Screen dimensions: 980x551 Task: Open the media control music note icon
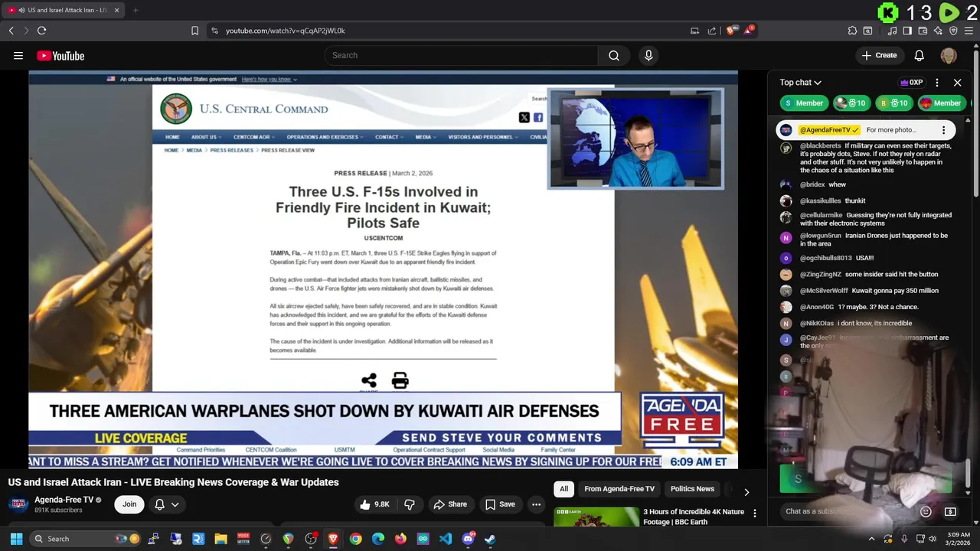pyautogui.click(x=892, y=31)
